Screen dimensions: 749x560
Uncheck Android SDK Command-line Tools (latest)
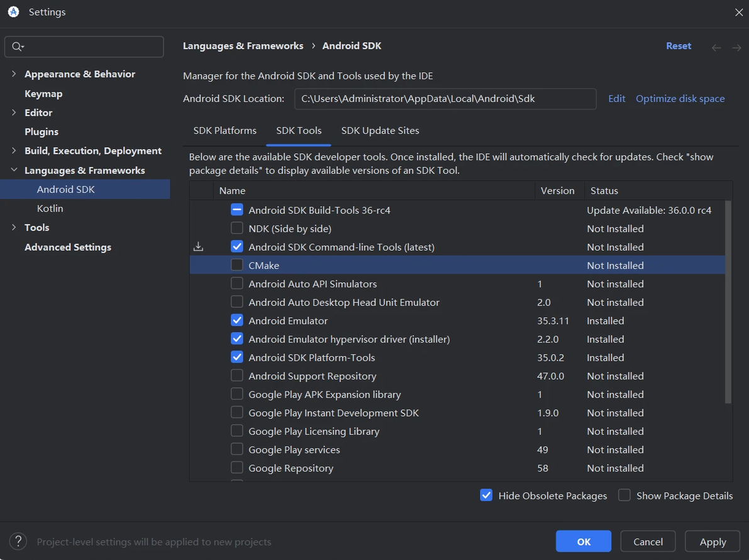(237, 246)
